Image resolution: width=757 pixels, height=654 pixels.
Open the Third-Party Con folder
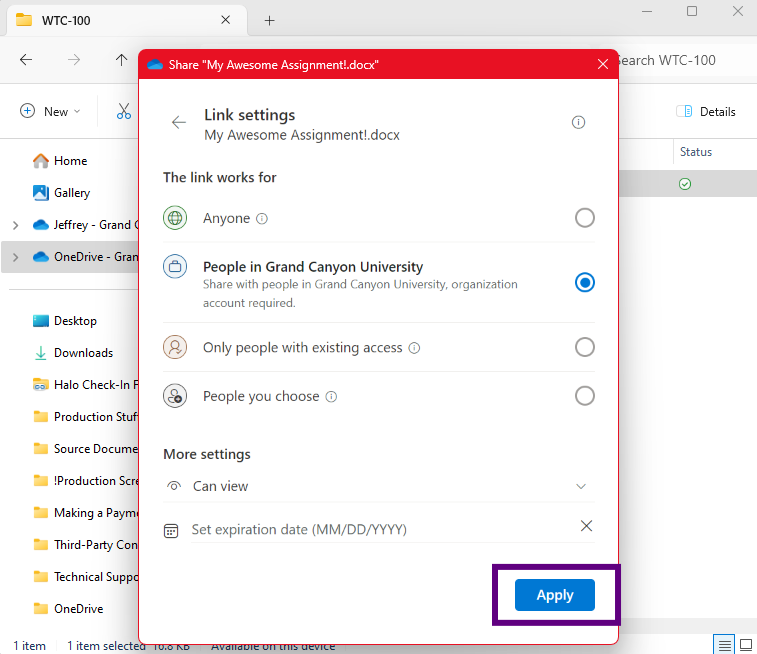click(x=85, y=544)
